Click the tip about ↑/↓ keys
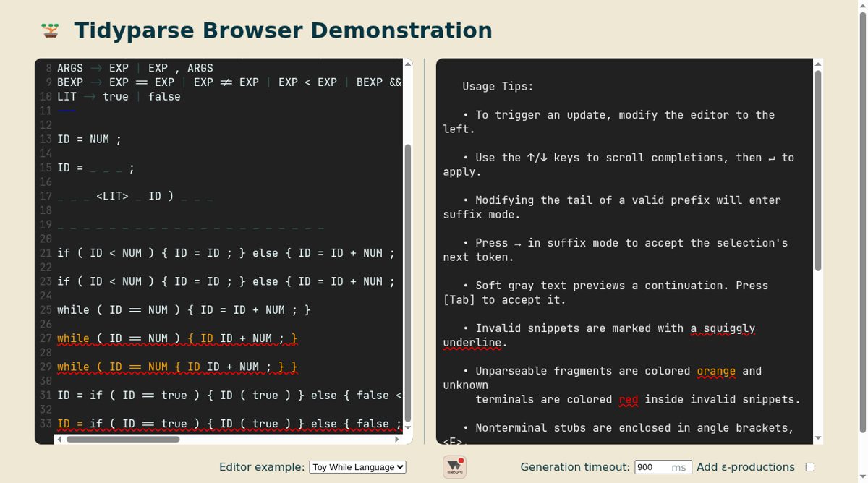Image resolution: width=868 pixels, height=483 pixels. click(618, 164)
